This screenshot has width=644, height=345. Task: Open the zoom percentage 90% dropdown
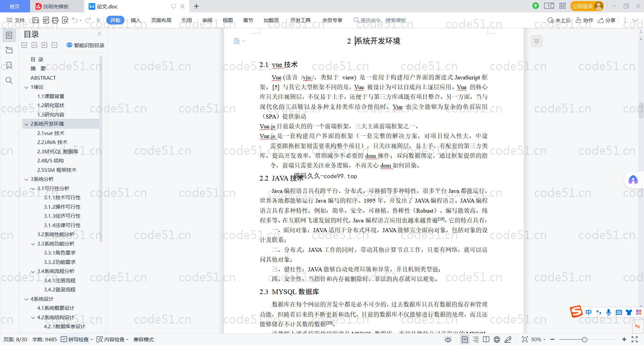[538, 339]
